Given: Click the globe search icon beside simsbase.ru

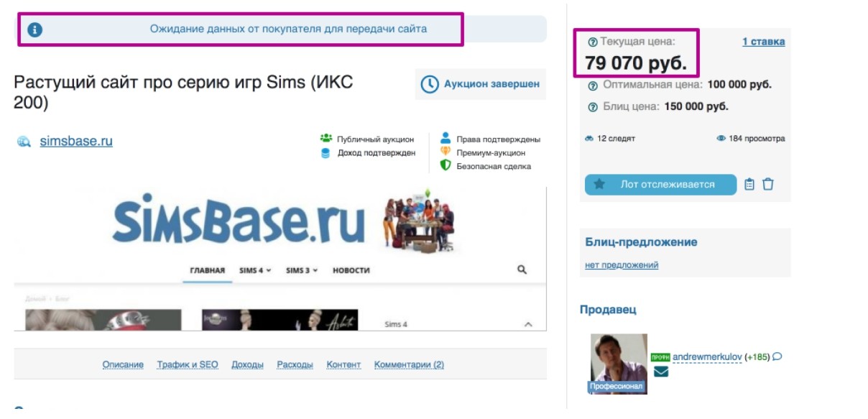Looking at the screenshot, I should [x=24, y=142].
